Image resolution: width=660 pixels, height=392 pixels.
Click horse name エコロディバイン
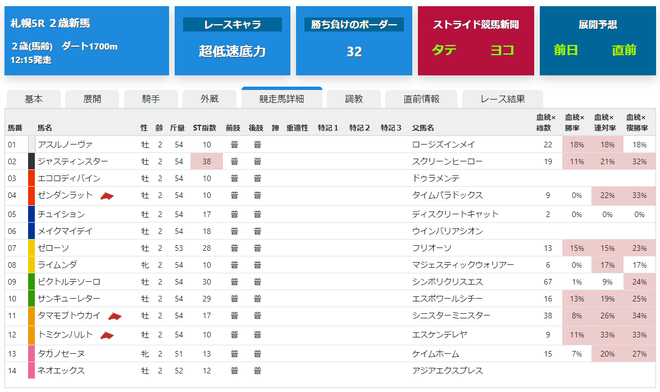[x=69, y=179]
